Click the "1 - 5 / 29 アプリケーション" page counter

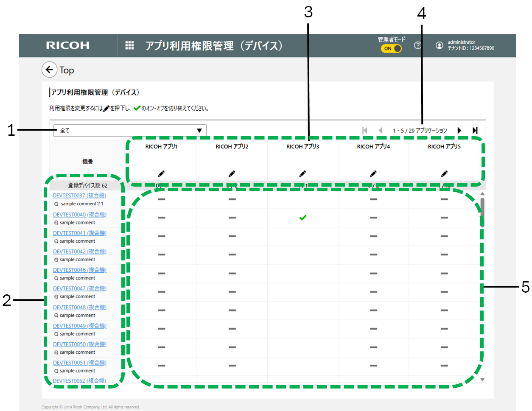420,131
